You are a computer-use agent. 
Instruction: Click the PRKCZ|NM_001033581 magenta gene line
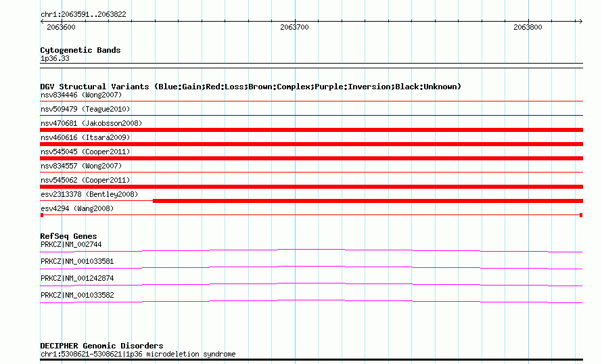pos(311,268)
